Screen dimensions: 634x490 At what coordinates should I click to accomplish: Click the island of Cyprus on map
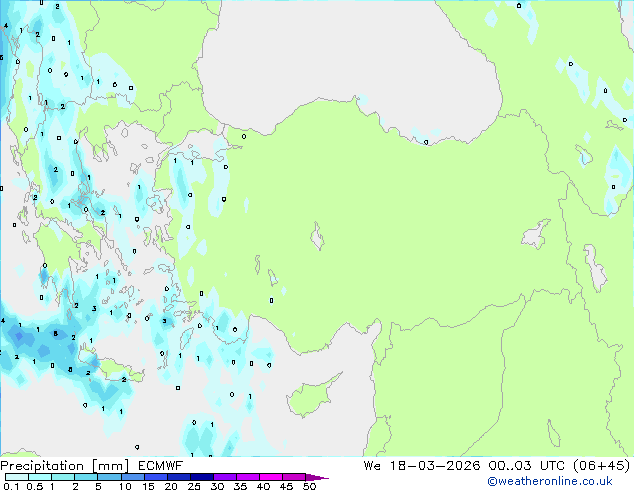[309, 398]
